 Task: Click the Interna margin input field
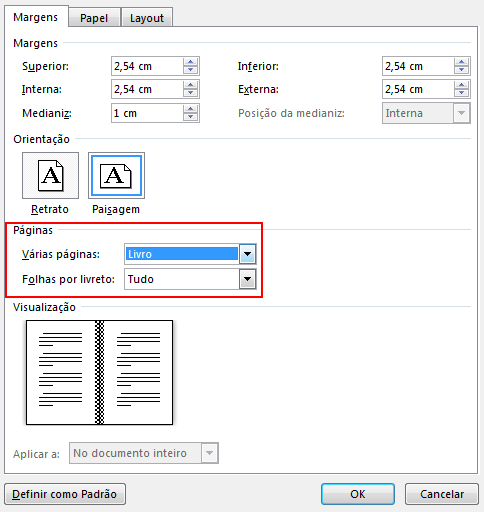[147, 89]
